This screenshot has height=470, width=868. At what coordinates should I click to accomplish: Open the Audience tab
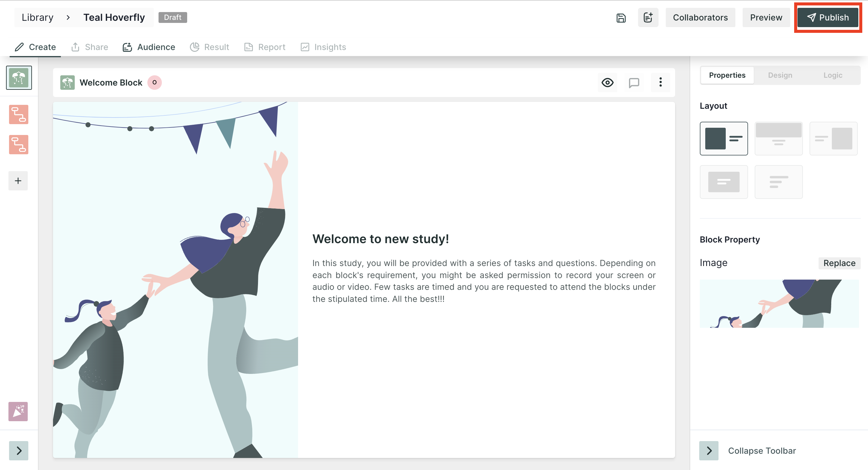pyautogui.click(x=149, y=47)
